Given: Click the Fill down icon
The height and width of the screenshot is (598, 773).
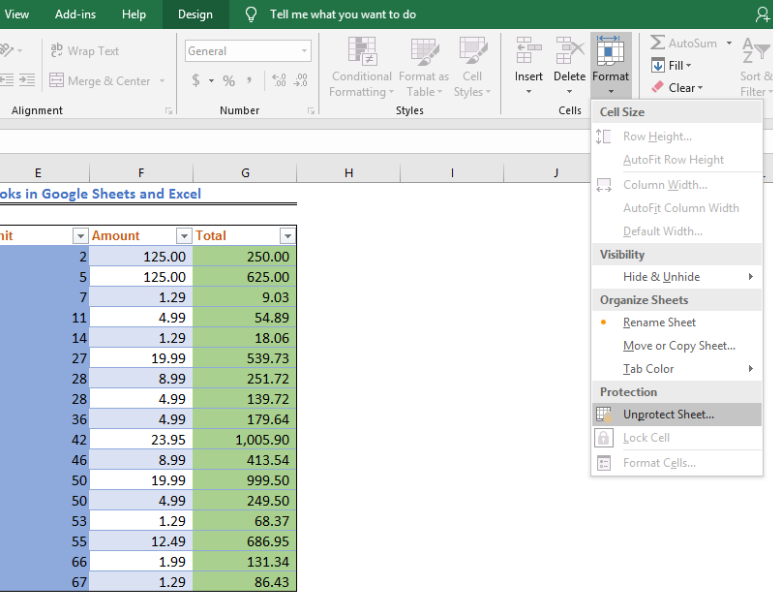Looking at the screenshot, I should (658, 66).
